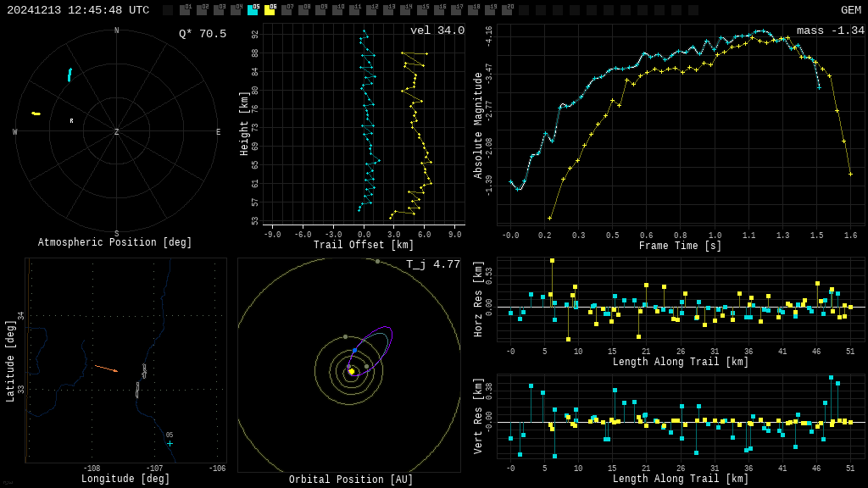Click the UTC timestamp in the header
The width and height of the screenshot is (868, 488).
78,10
